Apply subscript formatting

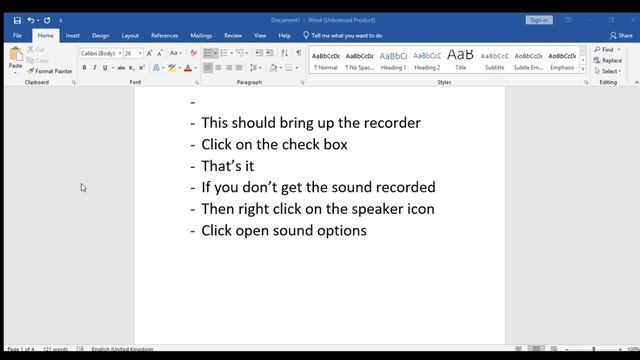point(131,68)
